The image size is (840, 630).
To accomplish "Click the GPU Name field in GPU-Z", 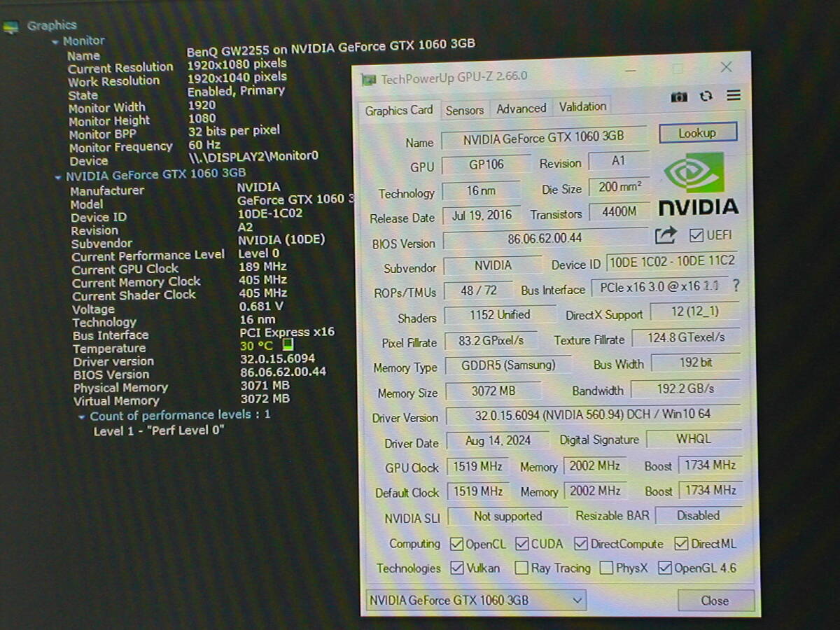I will point(544,138).
